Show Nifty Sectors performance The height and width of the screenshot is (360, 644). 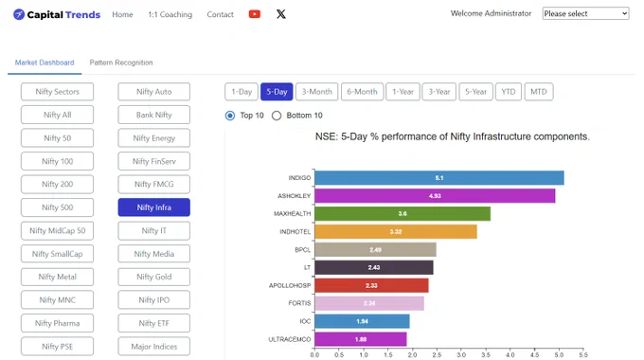pyautogui.click(x=57, y=92)
